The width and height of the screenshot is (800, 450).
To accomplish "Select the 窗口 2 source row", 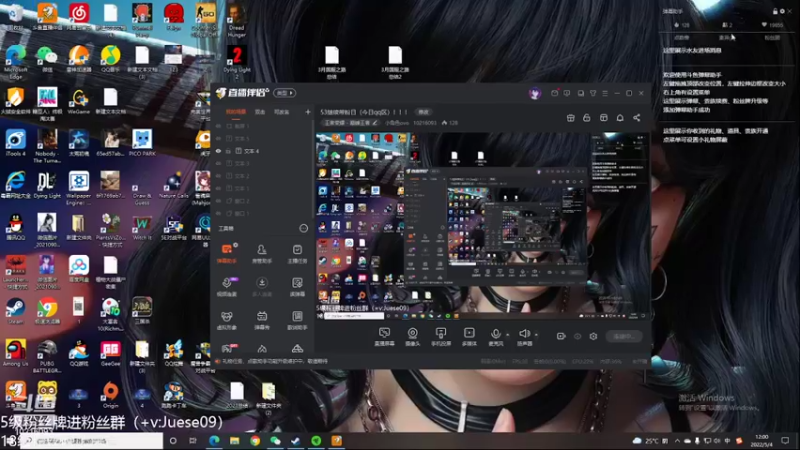I will [x=262, y=201].
